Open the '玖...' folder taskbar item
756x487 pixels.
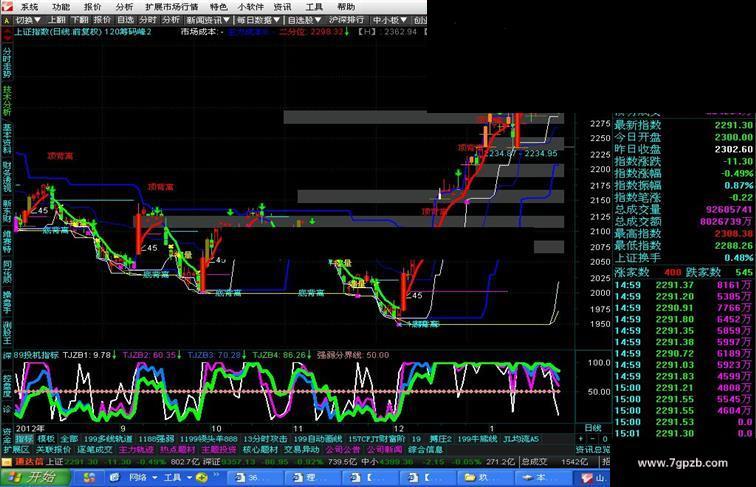tap(485, 478)
